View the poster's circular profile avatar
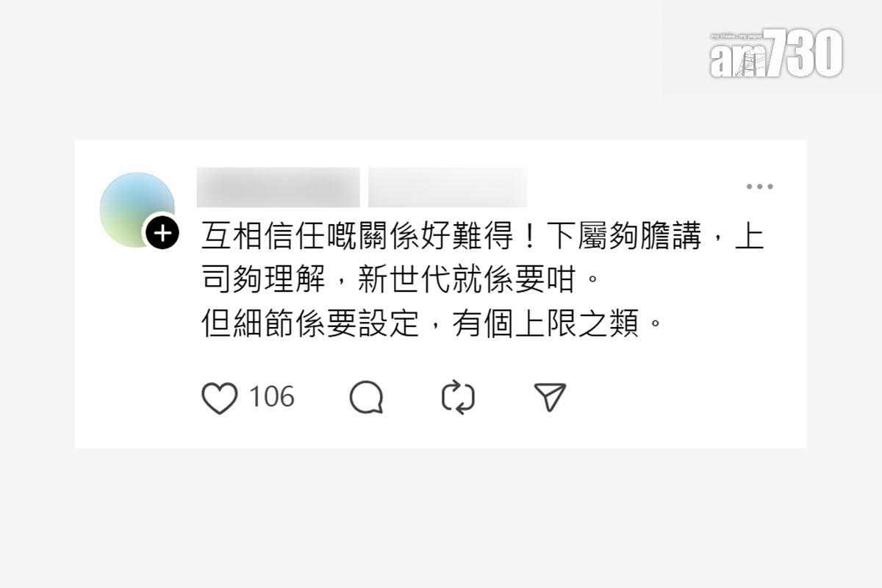 [137, 209]
